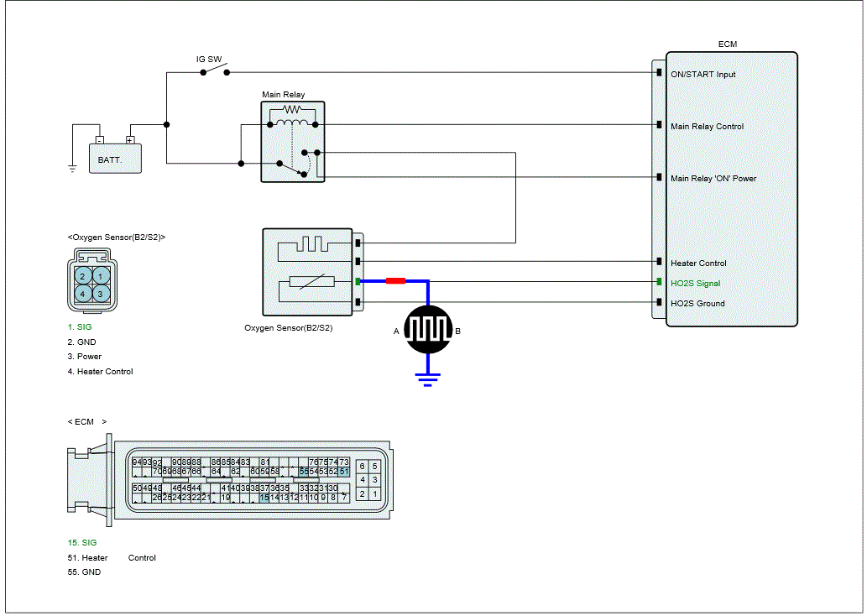Click the 'Oxygen Sensor(B2/S2)' caption below the sensor block
The image size is (867, 616).
point(289,328)
